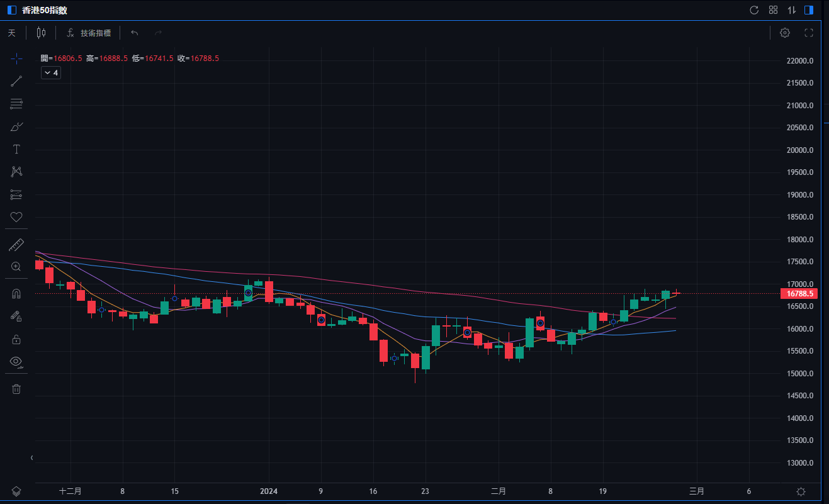This screenshot has width=829, height=504.
Task: Click the up-down arrows icon in title bar
Action: [792, 10]
